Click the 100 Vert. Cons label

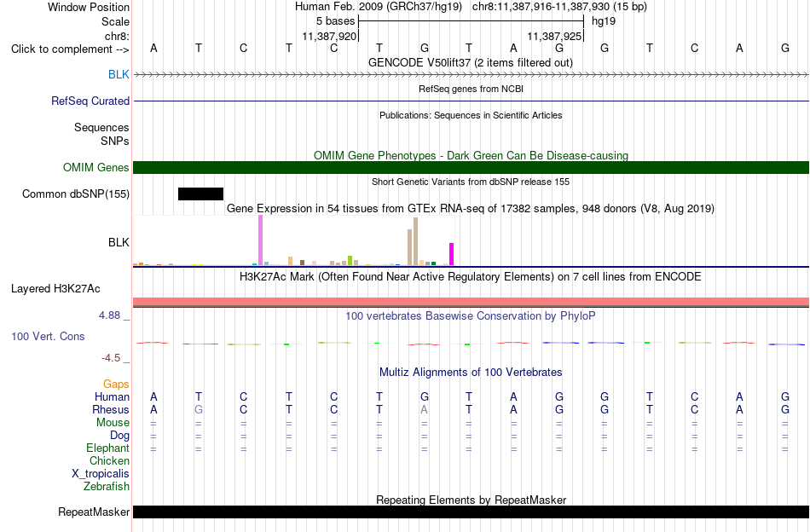point(48,336)
